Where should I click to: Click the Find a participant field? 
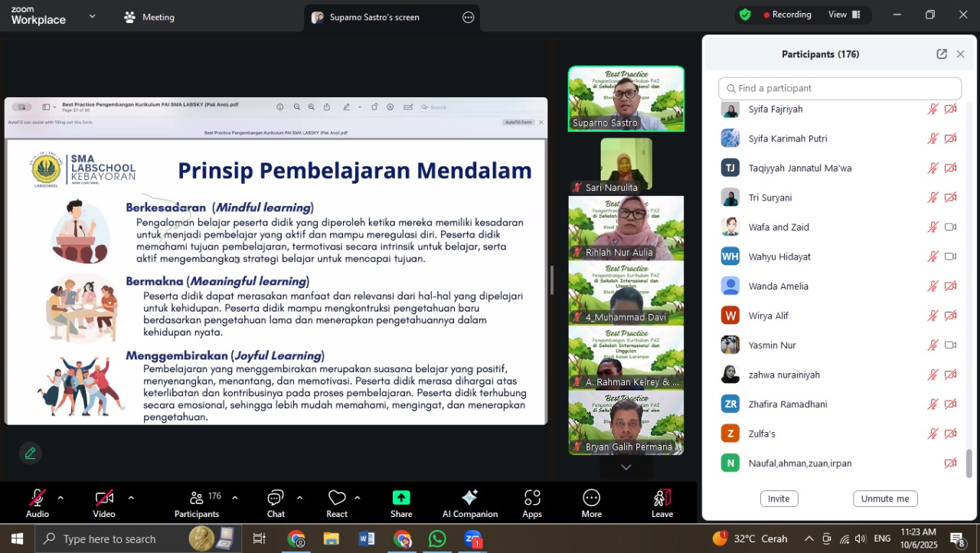pos(840,88)
